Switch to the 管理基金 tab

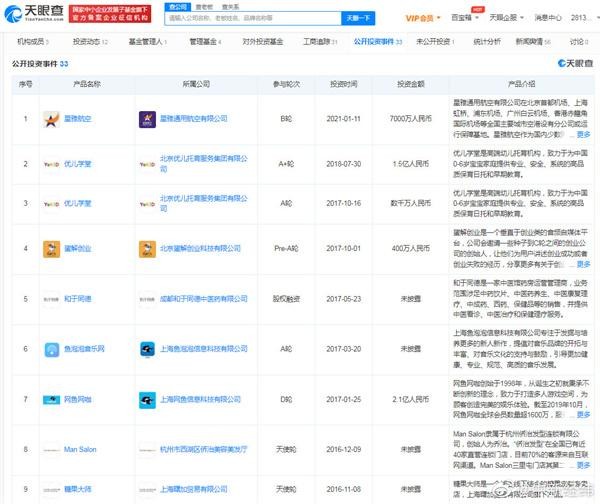coord(205,42)
